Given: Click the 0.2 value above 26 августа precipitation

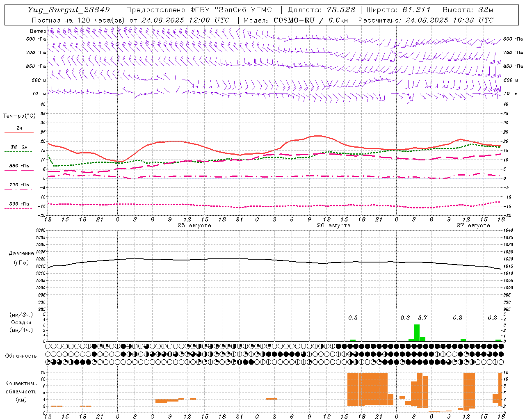Looking at the screenshot, I should (353, 317).
